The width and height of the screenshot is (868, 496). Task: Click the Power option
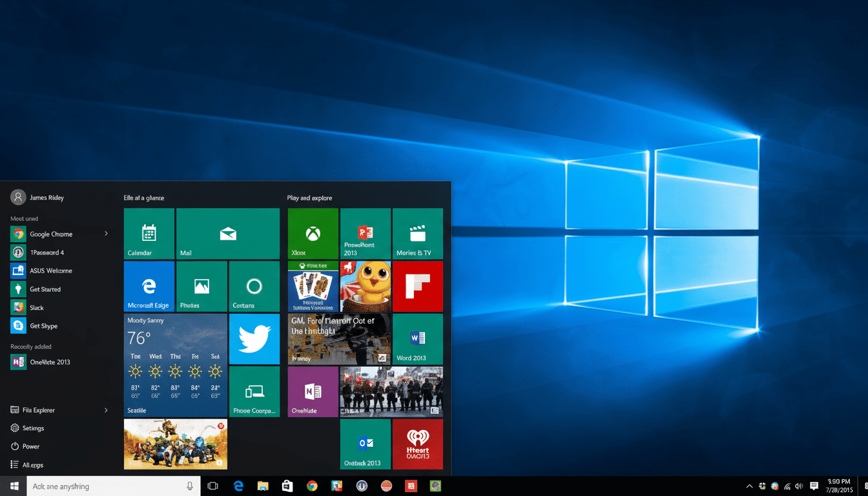pos(30,446)
